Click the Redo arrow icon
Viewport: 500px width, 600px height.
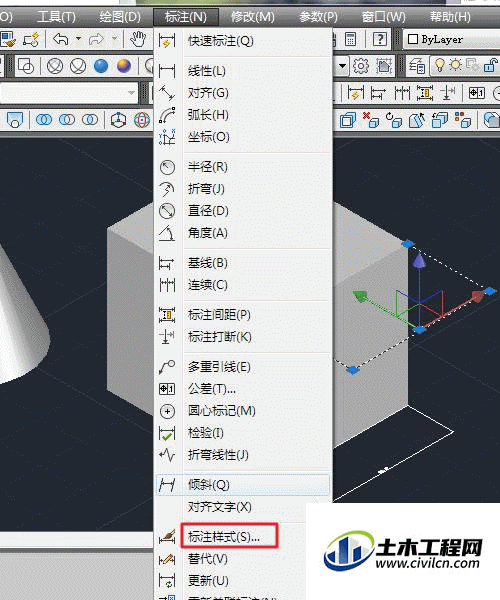(x=96, y=39)
